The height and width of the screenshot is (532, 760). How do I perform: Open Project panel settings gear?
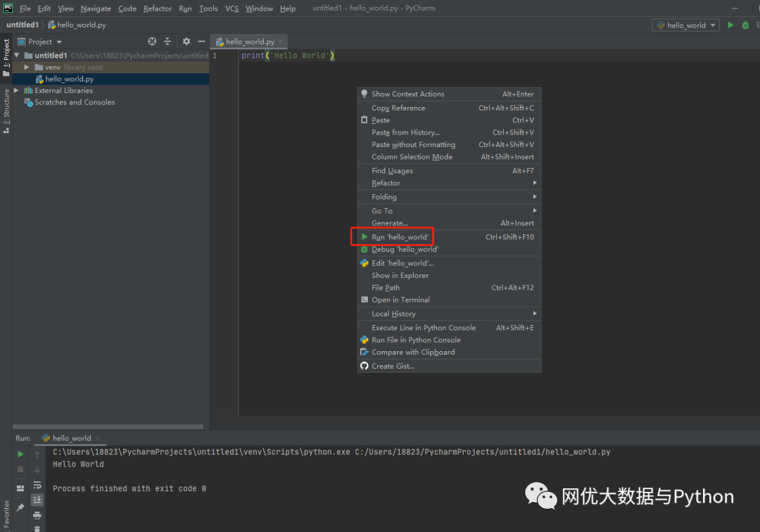186,42
